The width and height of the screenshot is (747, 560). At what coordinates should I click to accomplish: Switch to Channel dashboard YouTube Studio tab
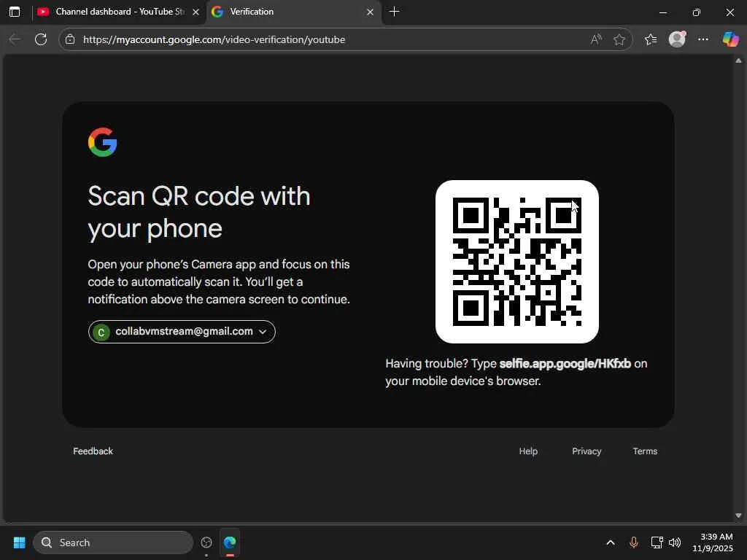[x=119, y=12]
